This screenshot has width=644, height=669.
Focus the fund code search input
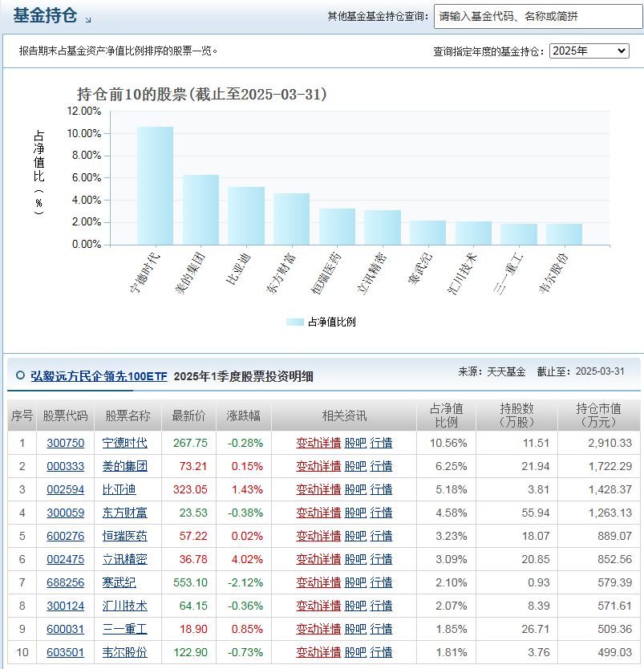point(538,17)
